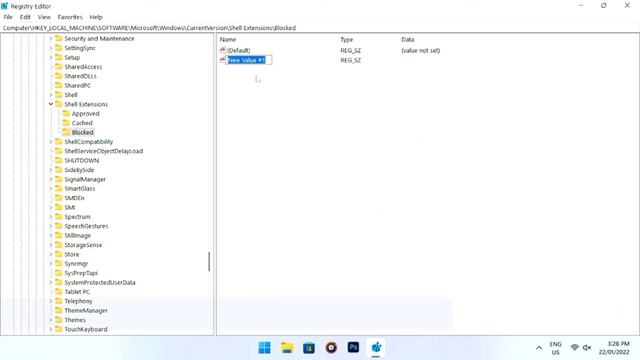The width and height of the screenshot is (640, 360).
Task: Select the SystemProtectedUserData registry key
Action: coord(100,282)
